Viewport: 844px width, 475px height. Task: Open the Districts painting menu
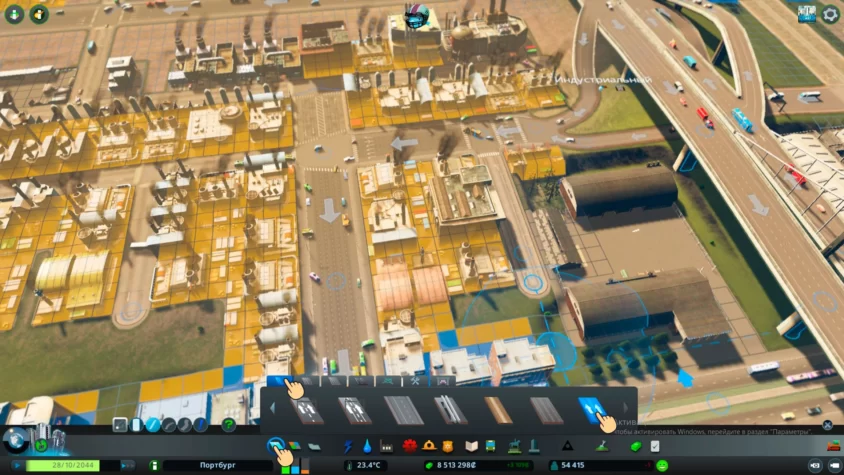click(x=314, y=446)
